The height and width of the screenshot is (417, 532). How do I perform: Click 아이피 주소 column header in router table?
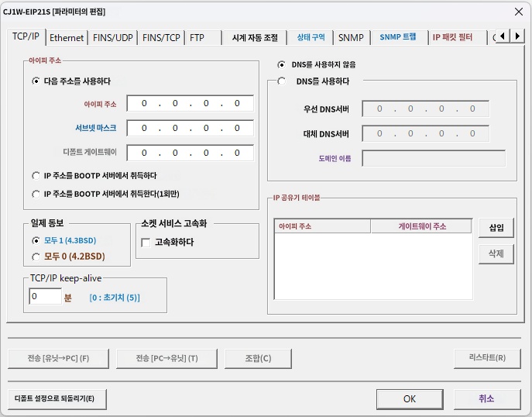(x=322, y=226)
